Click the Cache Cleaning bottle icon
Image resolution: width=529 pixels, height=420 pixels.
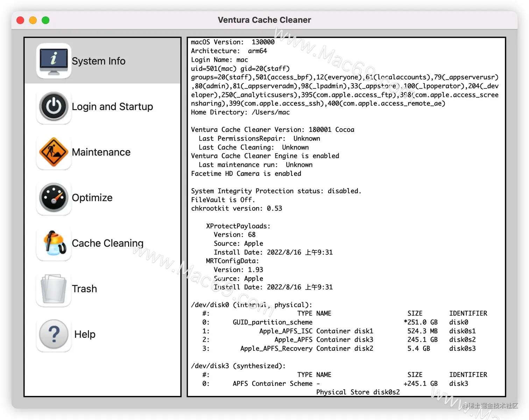(54, 243)
